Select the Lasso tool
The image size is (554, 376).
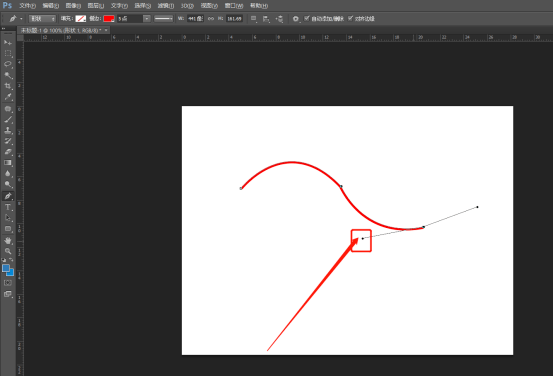8,64
